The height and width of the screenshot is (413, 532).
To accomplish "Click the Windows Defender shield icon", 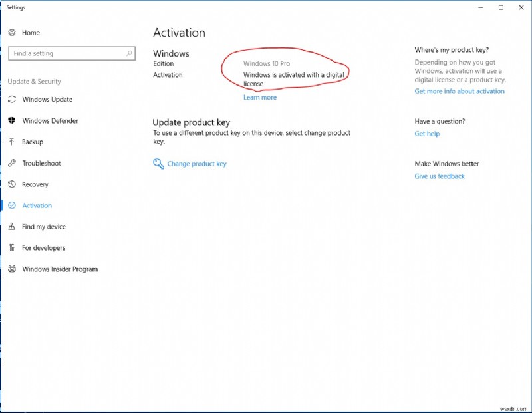I will (12, 121).
